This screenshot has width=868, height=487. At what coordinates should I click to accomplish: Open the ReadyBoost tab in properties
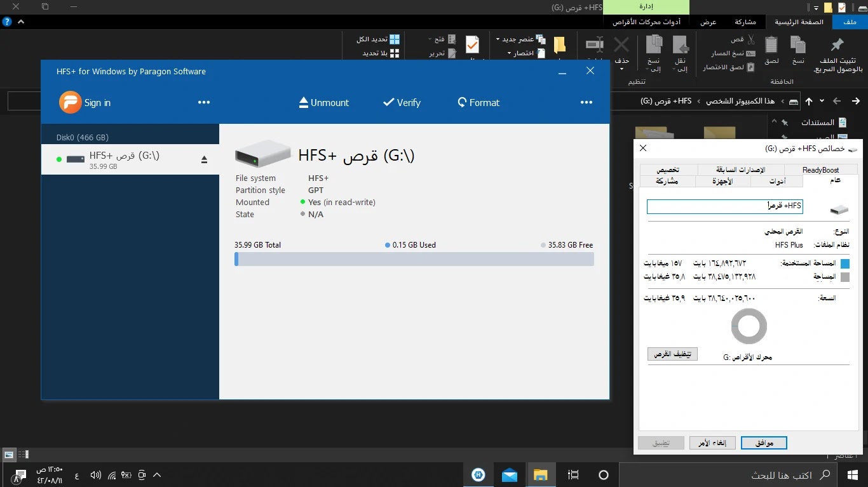[820, 170]
